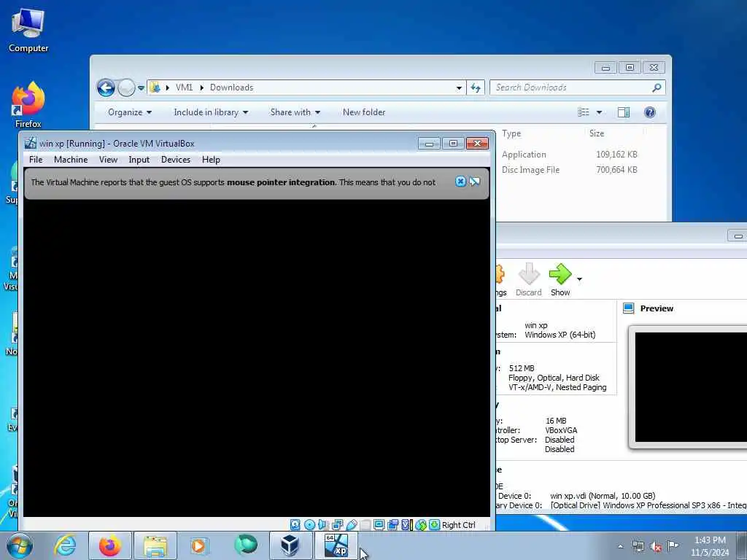
Task: Expand the address bar history dropdown
Action: pos(459,87)
